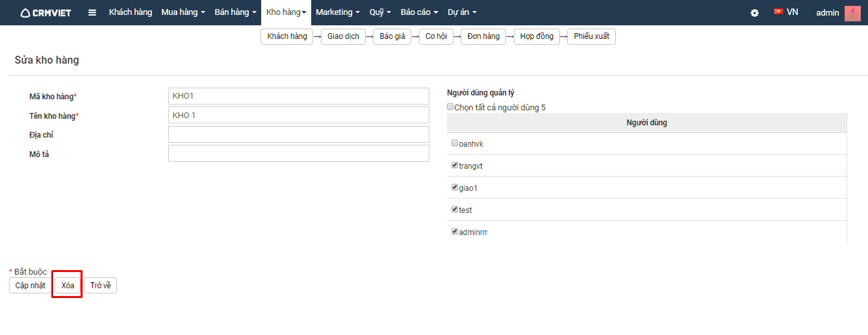This screenshot has height=335, width=868.
Task: Click the admin profile avatar picture
Action: [x=852, y=13]
